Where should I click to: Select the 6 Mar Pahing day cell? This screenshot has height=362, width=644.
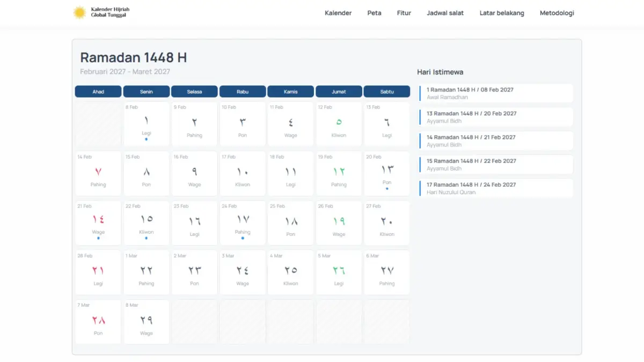point(387,272)
